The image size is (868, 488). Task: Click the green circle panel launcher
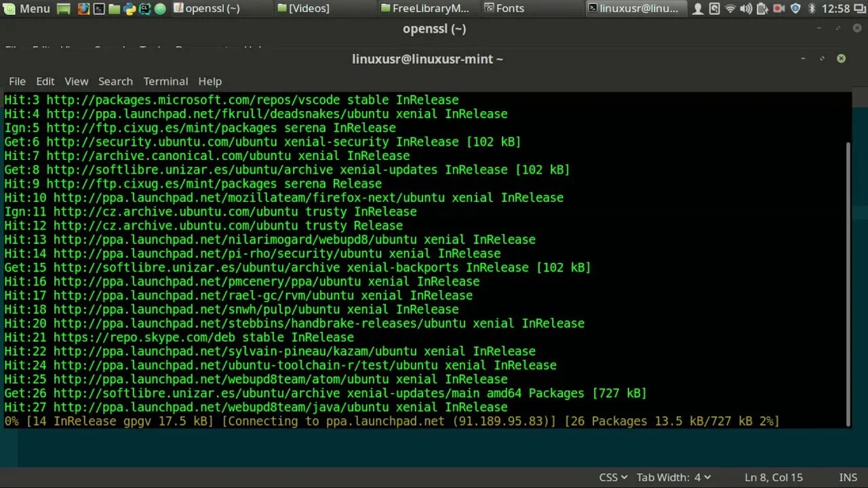pyautogui.click(x=160, y=8)
